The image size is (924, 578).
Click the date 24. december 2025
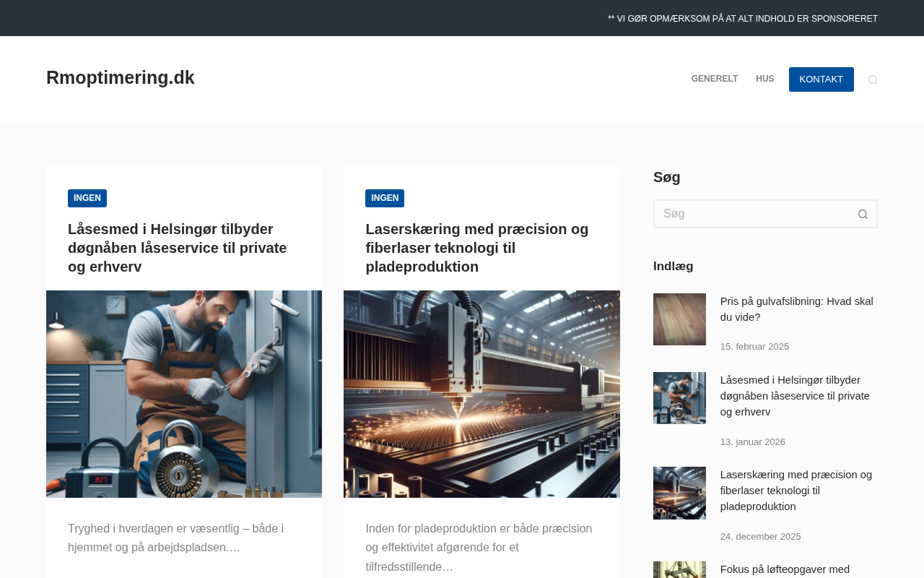tap(761, 537)
